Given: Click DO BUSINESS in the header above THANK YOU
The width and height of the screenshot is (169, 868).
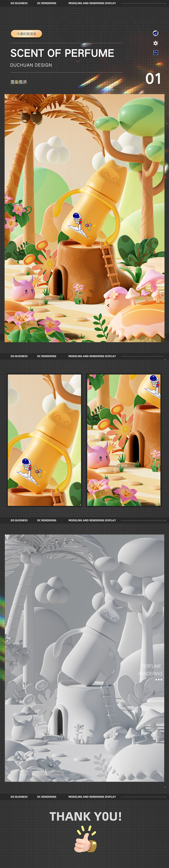Looking at the screenshot, I should click(x=19, y=797).
